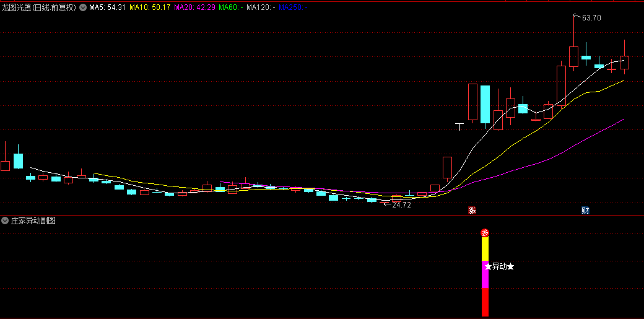This screenshot has width=644, height=319.
Task: Select the candle with the 63.70 high
Action: click(x=574, y=56)
